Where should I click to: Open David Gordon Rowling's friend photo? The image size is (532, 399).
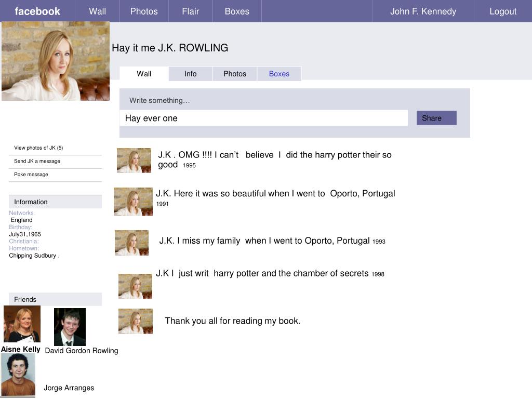70,327
